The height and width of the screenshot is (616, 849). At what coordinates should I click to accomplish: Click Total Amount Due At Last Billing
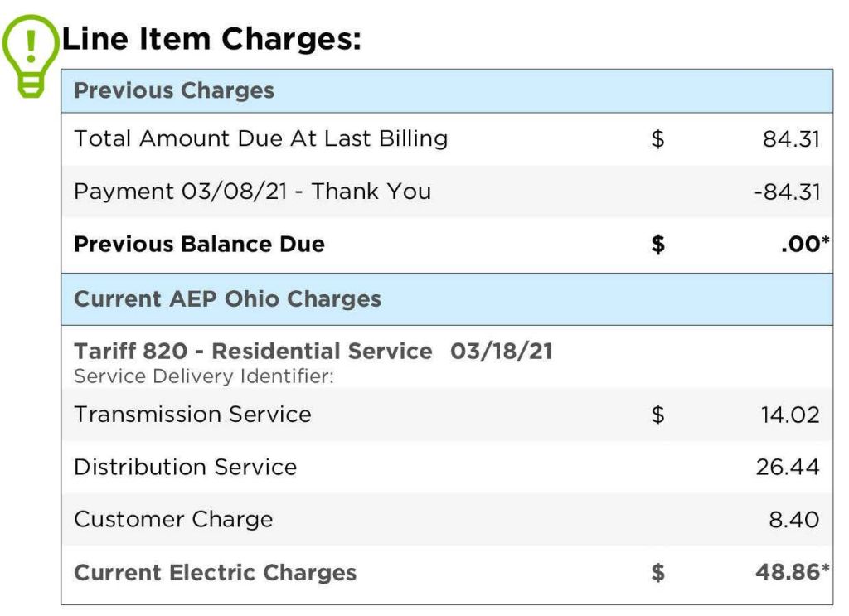[x=260, y=138]
